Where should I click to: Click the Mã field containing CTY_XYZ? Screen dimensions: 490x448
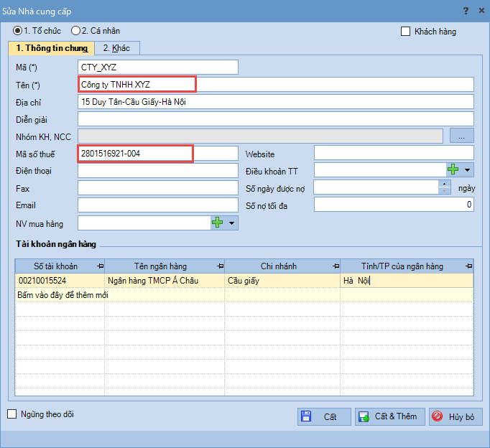tap(158, 67)
